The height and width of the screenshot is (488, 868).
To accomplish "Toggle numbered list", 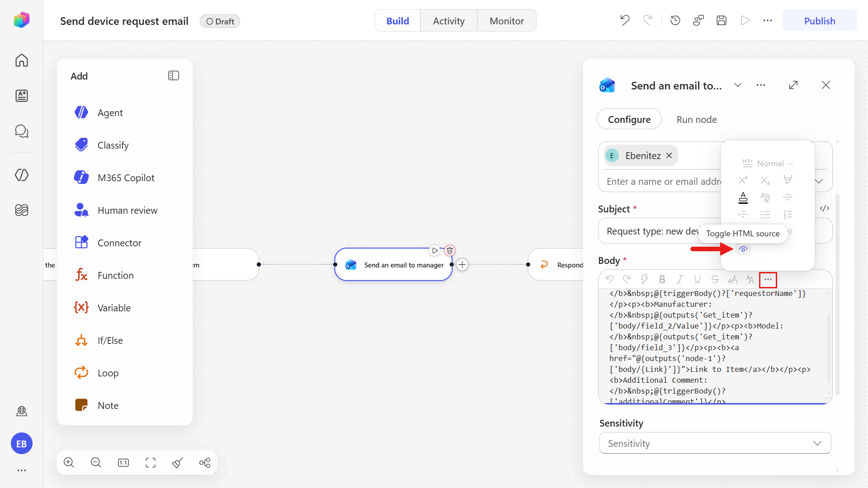I will [788, 214].
